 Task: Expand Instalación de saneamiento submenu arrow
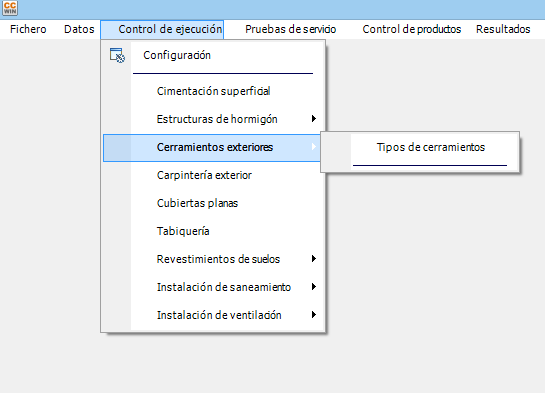(314, 287)
